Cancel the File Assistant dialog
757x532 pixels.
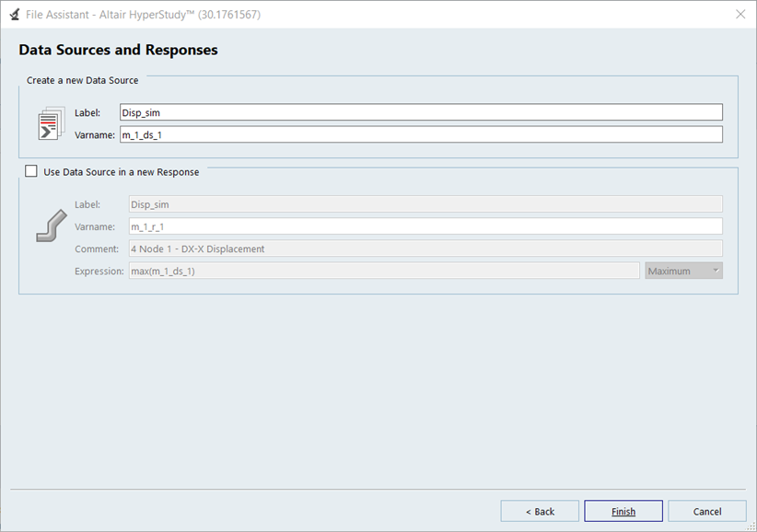[707, 511]
